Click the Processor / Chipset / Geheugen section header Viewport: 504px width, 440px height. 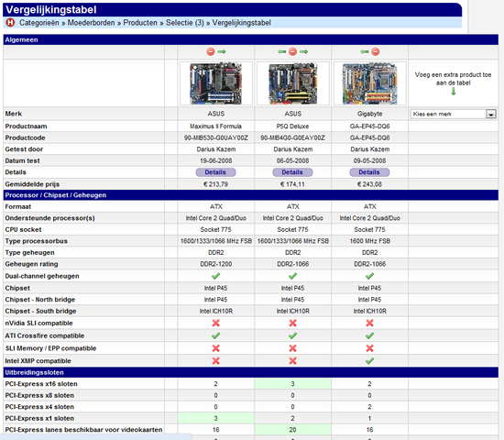251,195
